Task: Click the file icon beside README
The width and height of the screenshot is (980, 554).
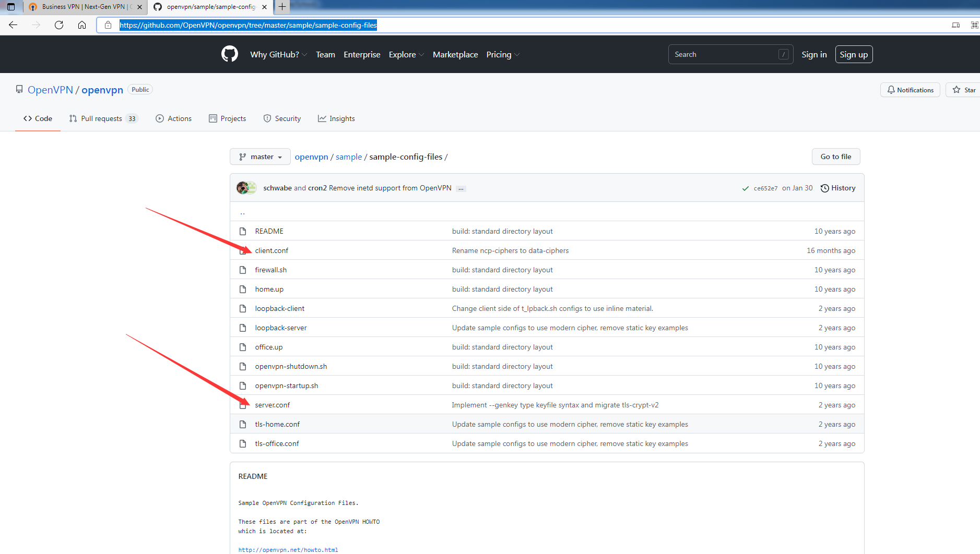Action: point(242,231)
